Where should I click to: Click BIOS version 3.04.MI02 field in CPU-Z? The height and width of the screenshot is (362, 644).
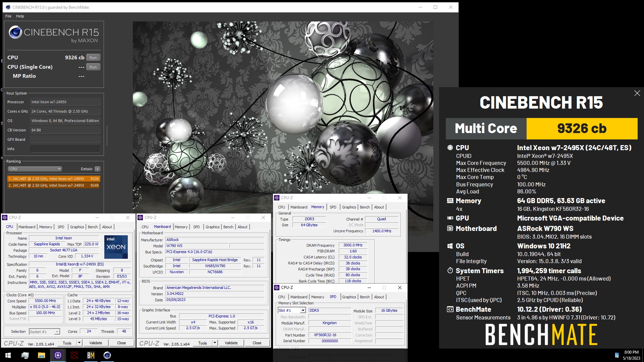215,294
